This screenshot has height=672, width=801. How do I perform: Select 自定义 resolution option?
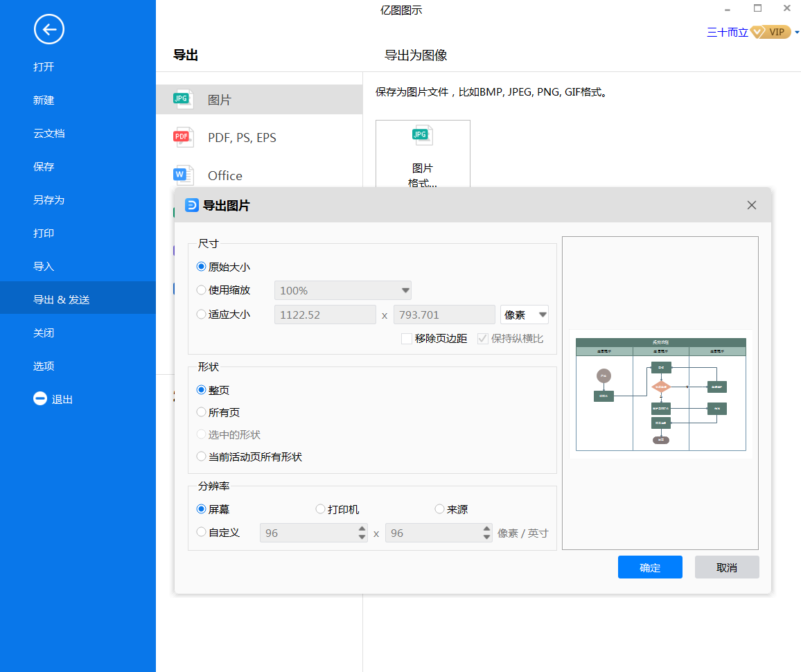[x=201, y=532]
